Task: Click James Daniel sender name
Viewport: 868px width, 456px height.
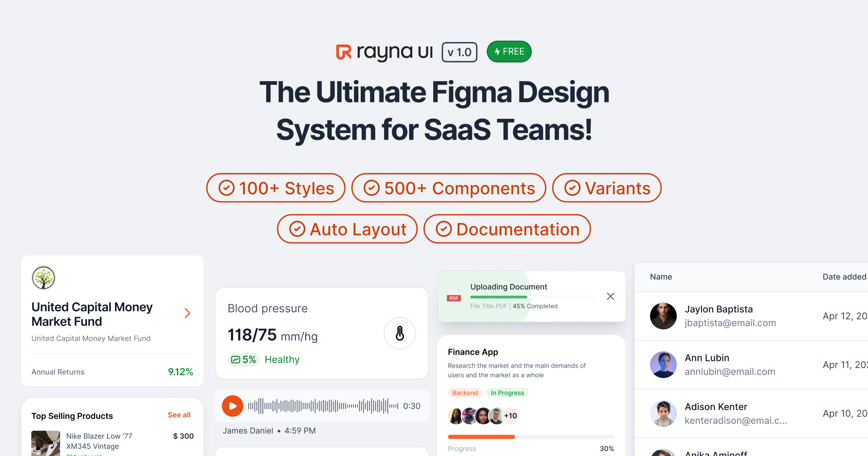Action: pyautogui.click(x=248, y=431)
